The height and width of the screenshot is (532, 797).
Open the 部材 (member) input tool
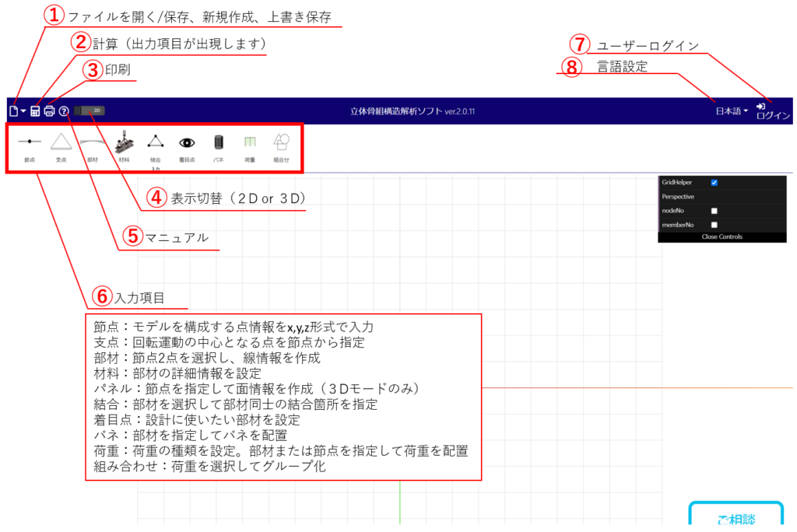(x=93, y=142)
